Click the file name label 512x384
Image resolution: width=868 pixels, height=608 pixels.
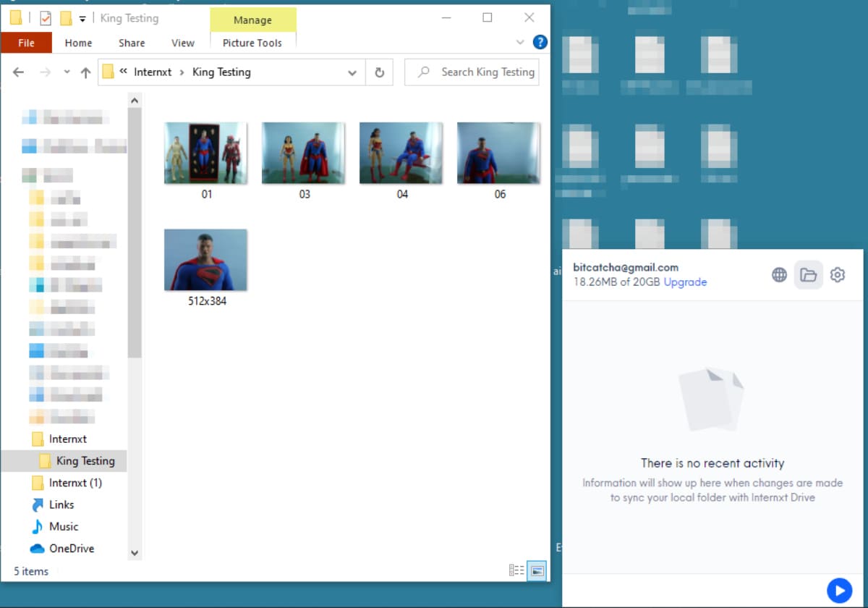click(206, 301)
